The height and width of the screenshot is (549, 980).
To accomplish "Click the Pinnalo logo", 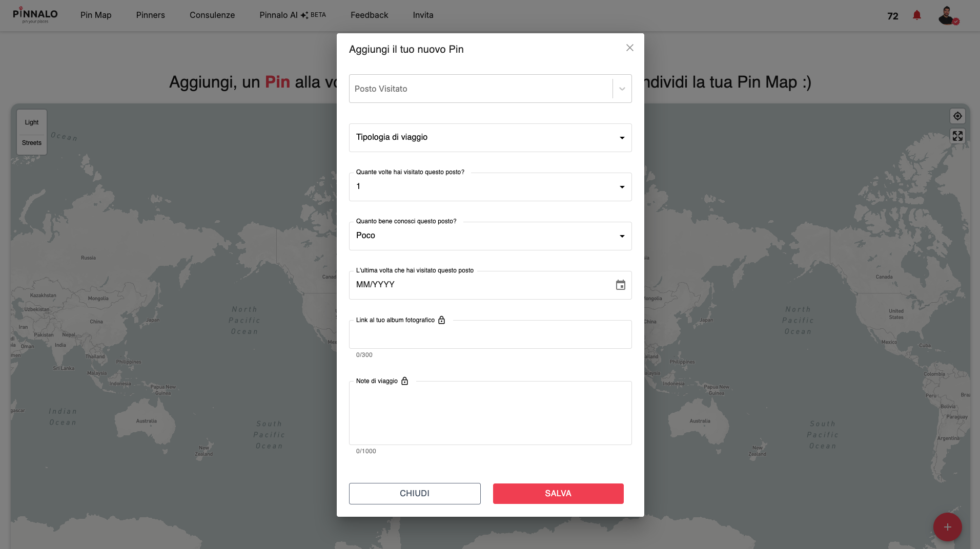I will point(35,14).
